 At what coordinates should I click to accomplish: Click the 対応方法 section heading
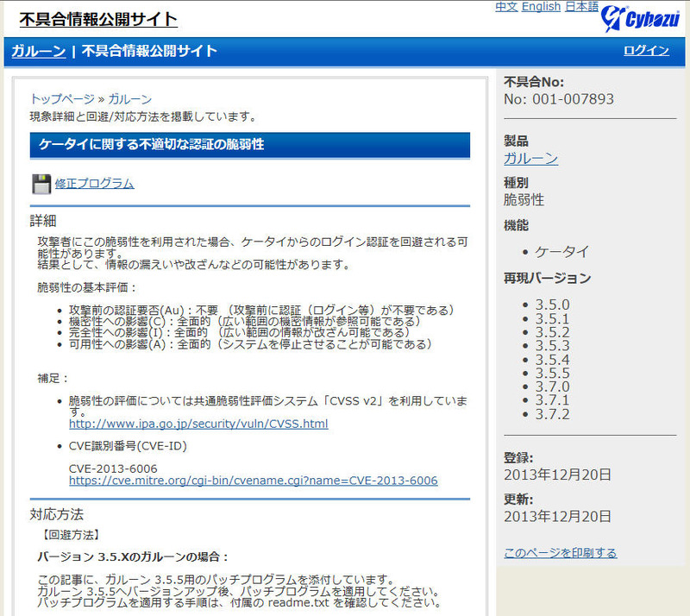(57, 514)
